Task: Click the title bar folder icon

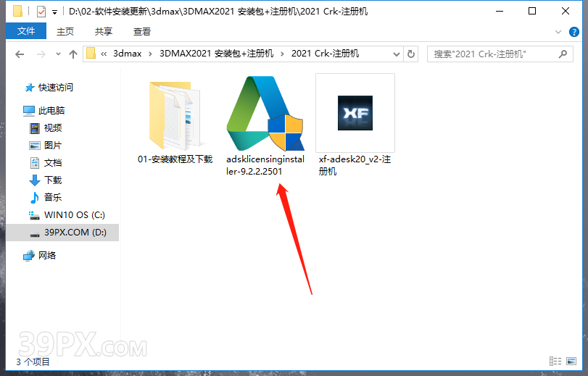Action: [x=17, y=12]
